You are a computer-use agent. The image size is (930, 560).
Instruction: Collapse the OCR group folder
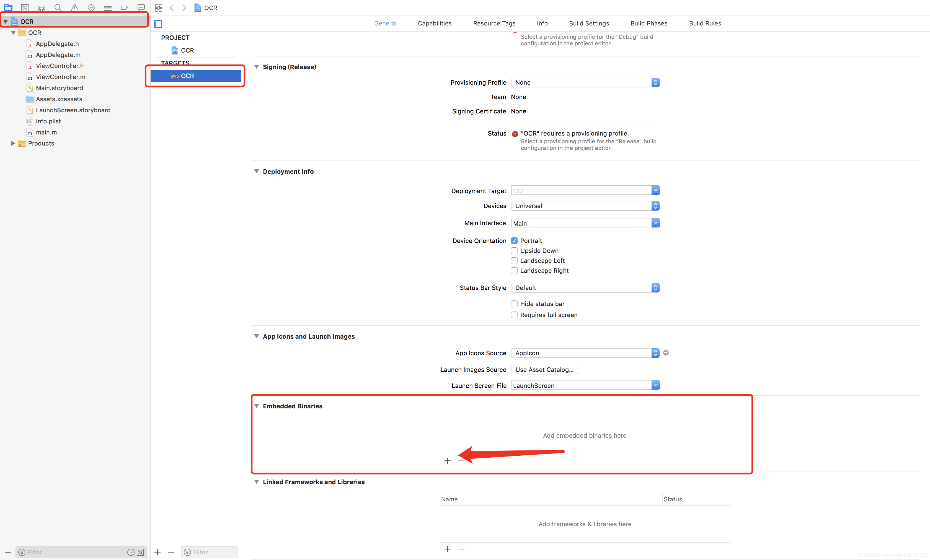tap(13, 33)
